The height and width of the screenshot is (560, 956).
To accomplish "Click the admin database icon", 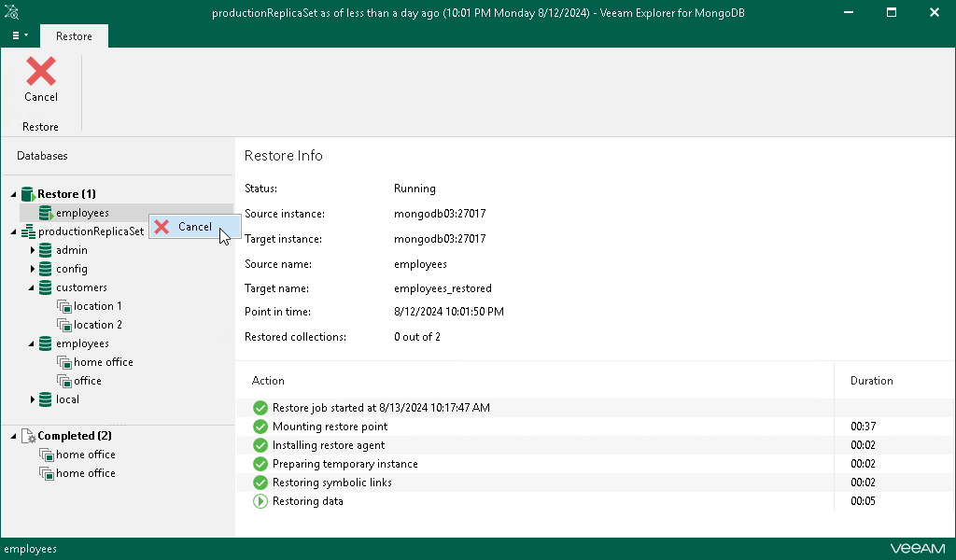I will [x=45, y=250].
